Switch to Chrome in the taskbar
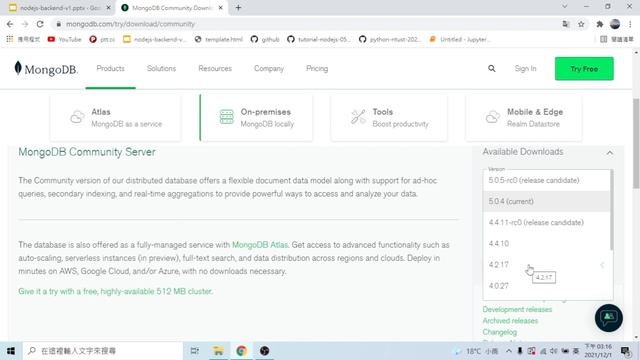 241,351
